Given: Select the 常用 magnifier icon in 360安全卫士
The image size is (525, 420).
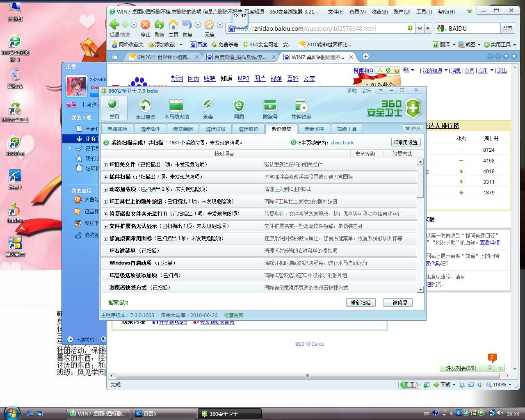Looking at the screenshot, I should pos(114,109).
